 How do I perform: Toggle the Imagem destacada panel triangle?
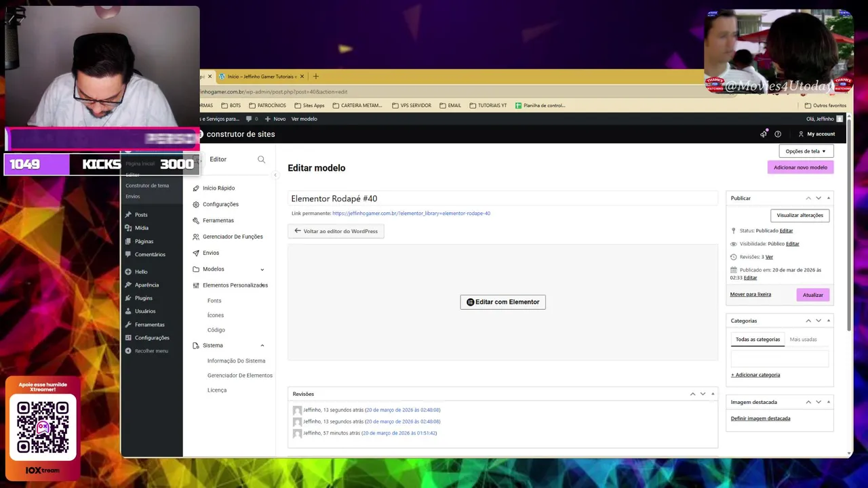[828, 402]
